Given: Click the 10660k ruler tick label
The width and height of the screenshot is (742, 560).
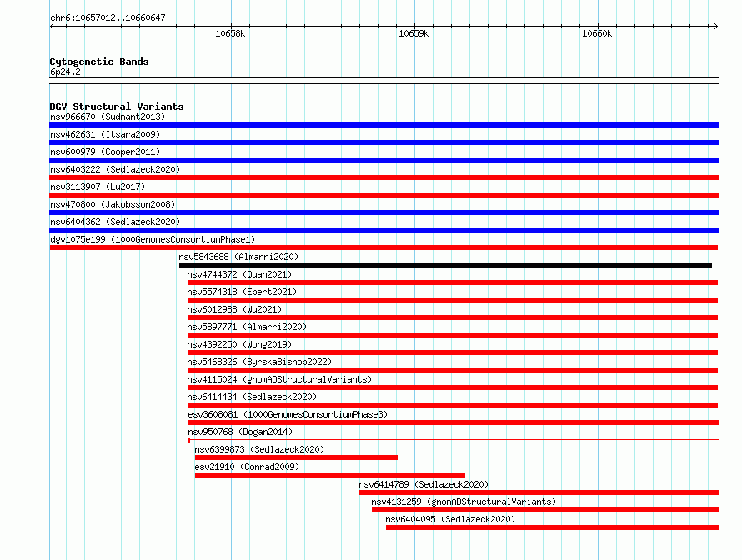Looking at the screenshot, I should [597, 33].
